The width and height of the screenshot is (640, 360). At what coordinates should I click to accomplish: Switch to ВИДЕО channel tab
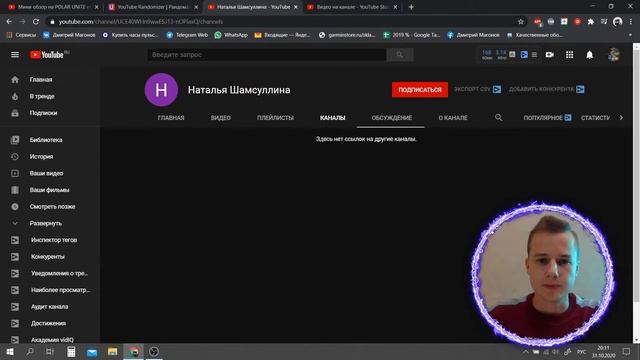coord(220,118)
